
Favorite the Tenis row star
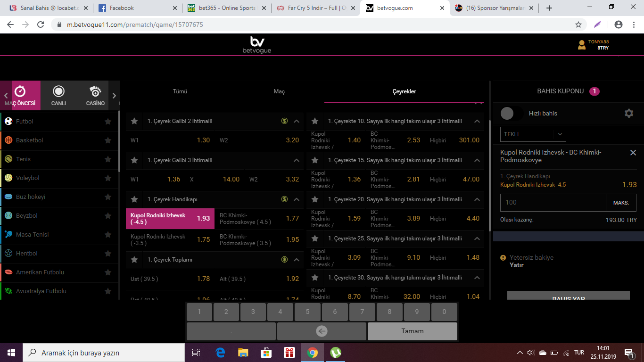pyautogui.click(x=108, y=159)
